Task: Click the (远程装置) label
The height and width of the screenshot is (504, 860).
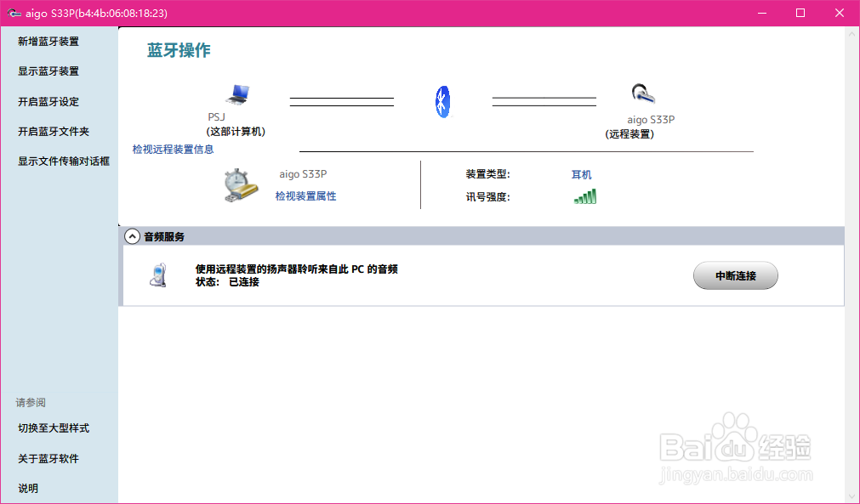Action: 629,134
